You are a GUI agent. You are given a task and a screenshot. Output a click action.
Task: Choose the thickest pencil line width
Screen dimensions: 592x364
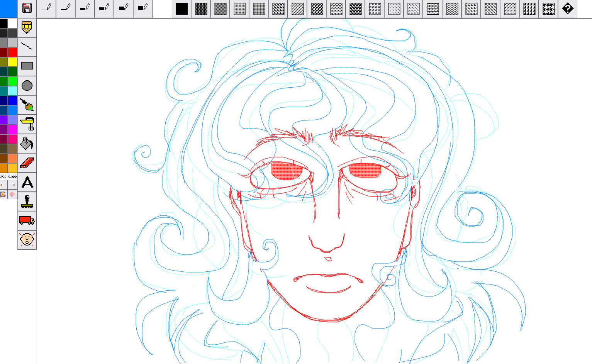click(x=143, y=8)
